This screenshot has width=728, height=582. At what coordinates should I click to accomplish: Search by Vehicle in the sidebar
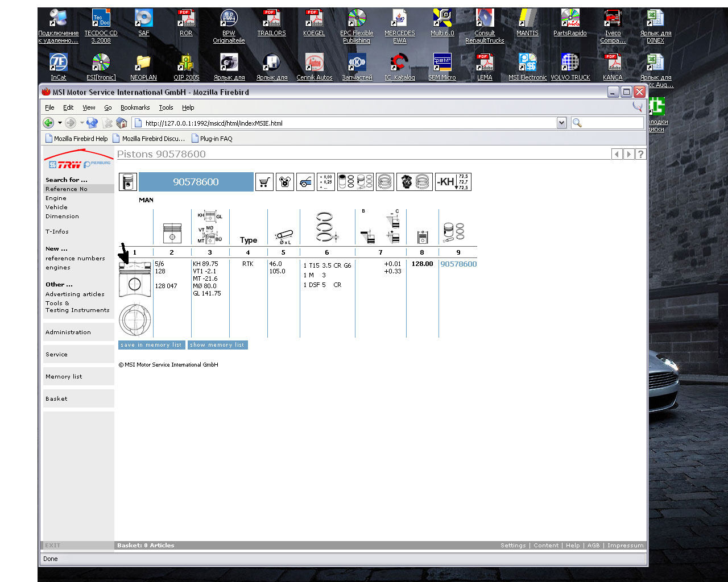pos(56,207)
